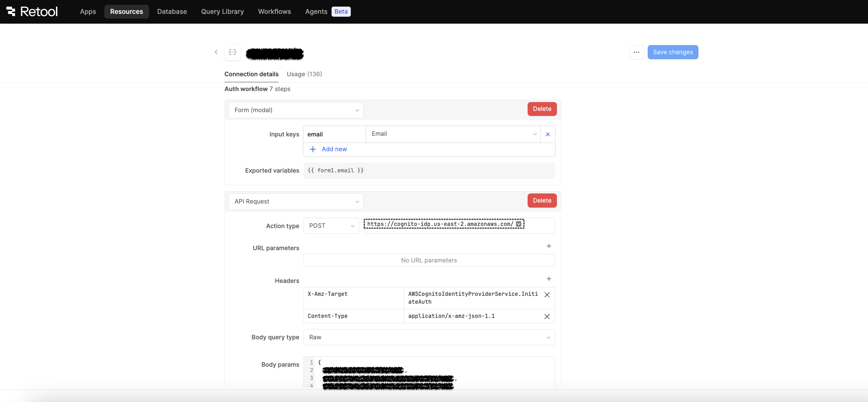Expand the Form (modal) step type dropdown
This screenshot has height=402, width=868.
(x=296, y=110)
